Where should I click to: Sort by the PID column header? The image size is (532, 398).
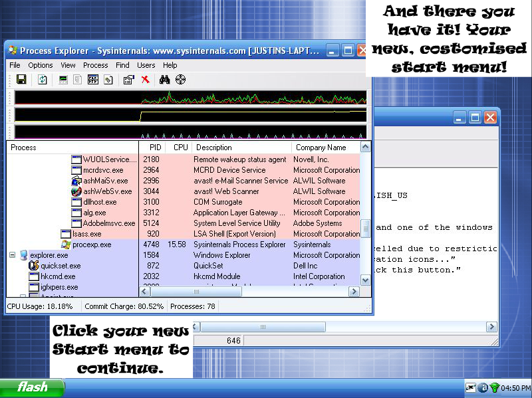152,148
